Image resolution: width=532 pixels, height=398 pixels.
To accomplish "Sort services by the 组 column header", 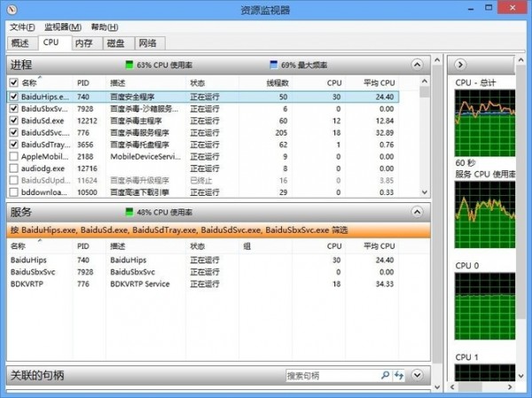I will [247, 246].
